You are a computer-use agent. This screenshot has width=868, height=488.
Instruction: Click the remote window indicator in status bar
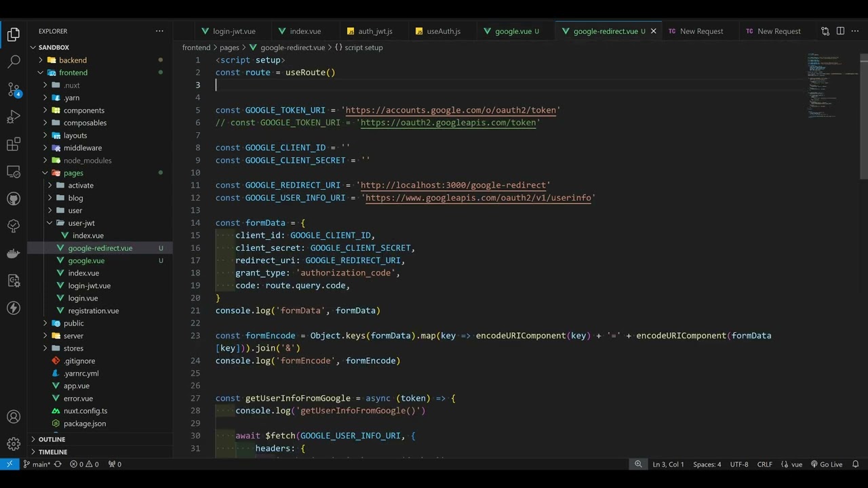click(9, 464)
